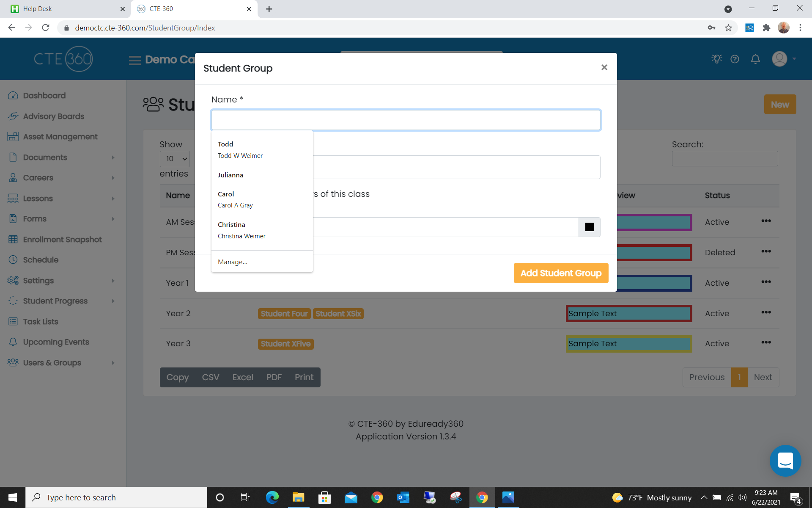This screenshot has height=508, width=812.
Task: Open the Schedule clock icon item
Action: [x=13, y=260]
